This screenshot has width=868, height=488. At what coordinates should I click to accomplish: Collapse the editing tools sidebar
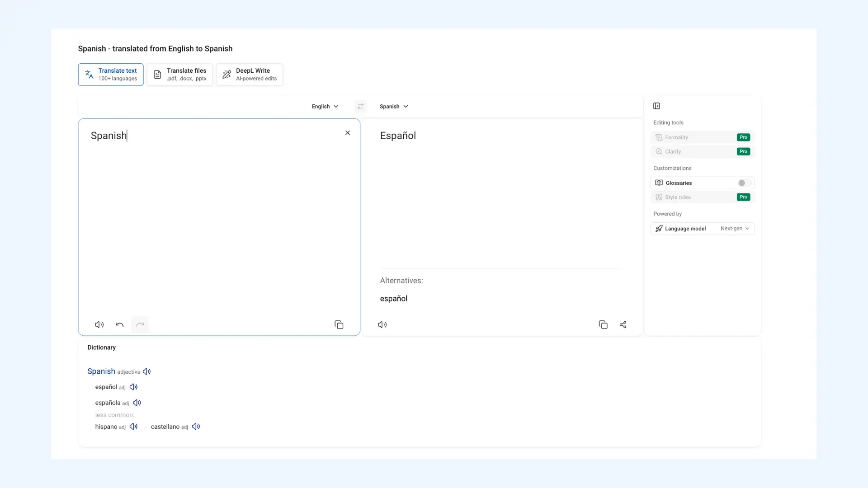pyautogui.click(x=656, y=105)
